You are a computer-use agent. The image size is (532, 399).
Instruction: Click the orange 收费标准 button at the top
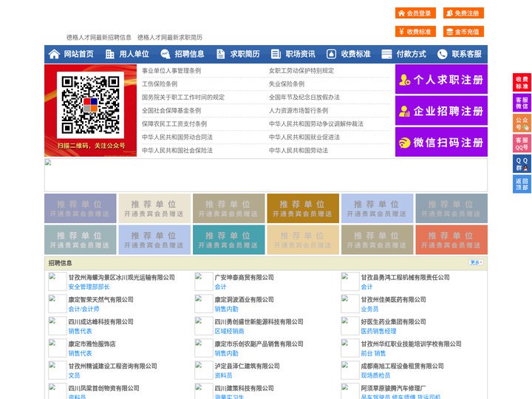[415, 32]
